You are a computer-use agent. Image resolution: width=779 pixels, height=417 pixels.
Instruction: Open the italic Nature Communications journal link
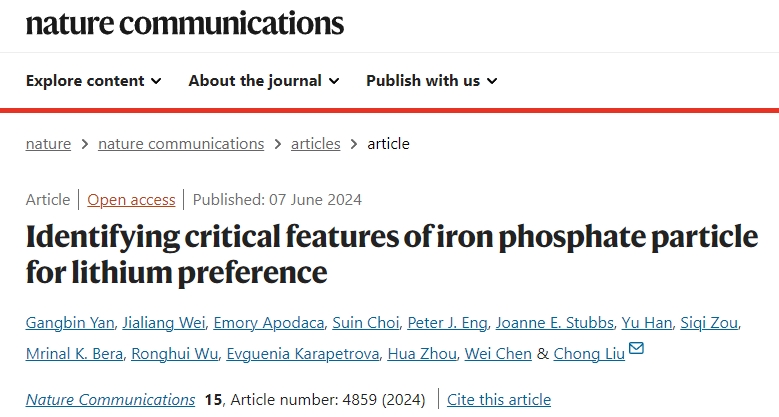click(110, 400)
